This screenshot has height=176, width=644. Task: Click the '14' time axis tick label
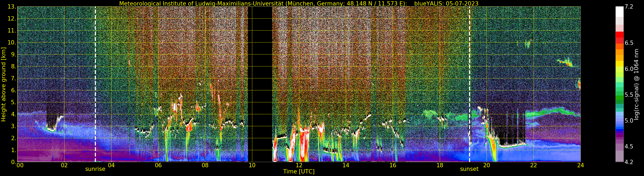click(x=346, y=165)
